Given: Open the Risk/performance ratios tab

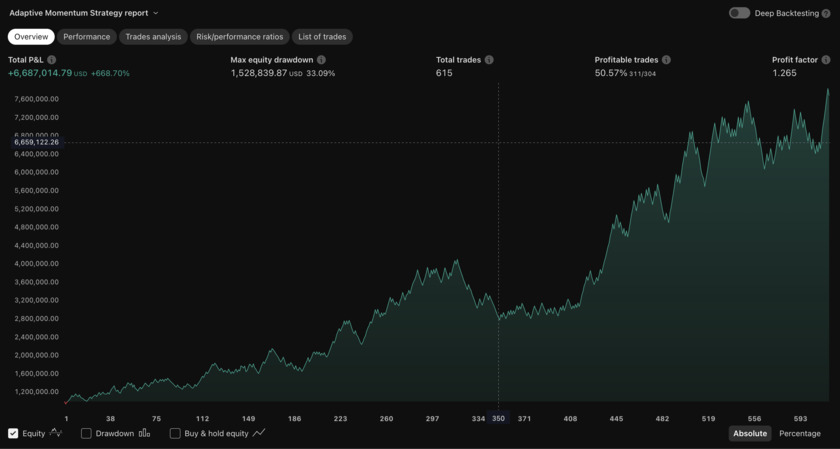Looking at the screenshot, I should tap(240, 37).
